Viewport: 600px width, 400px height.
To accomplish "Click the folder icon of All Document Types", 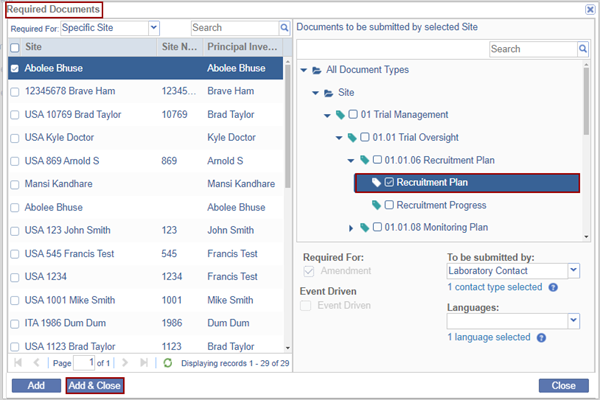I will (317, 70).
